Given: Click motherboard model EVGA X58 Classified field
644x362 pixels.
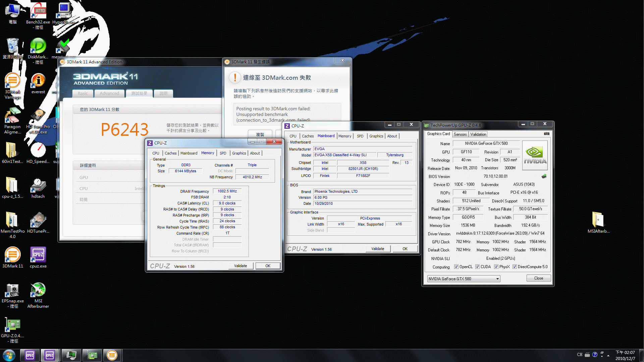Looking at the screenshot, I should point(344,155).
